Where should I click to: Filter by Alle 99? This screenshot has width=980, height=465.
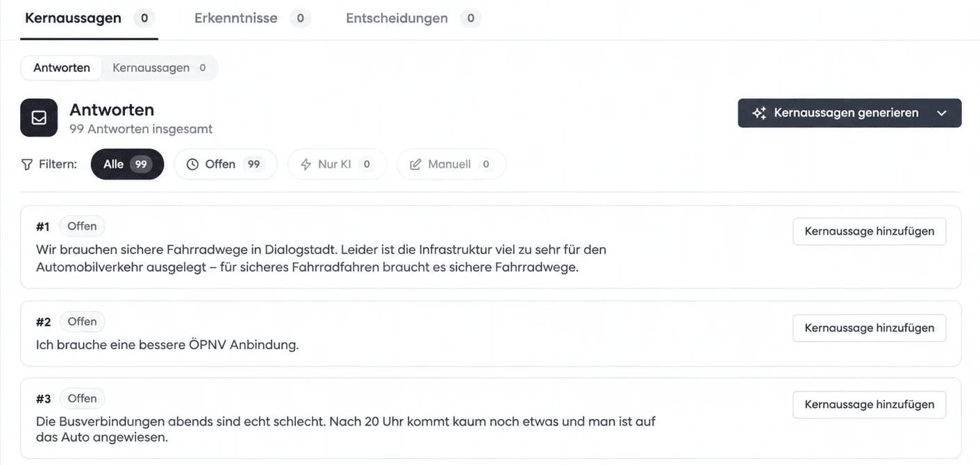127,164
